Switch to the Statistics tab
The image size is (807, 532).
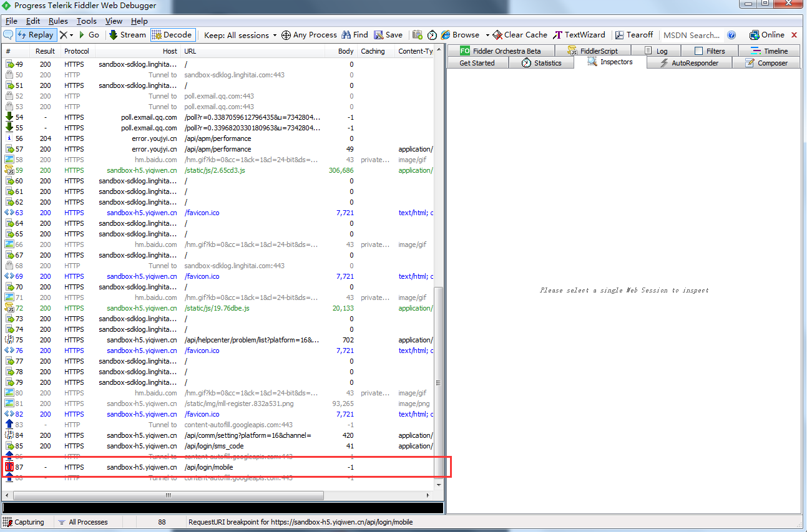click(542, 63)
